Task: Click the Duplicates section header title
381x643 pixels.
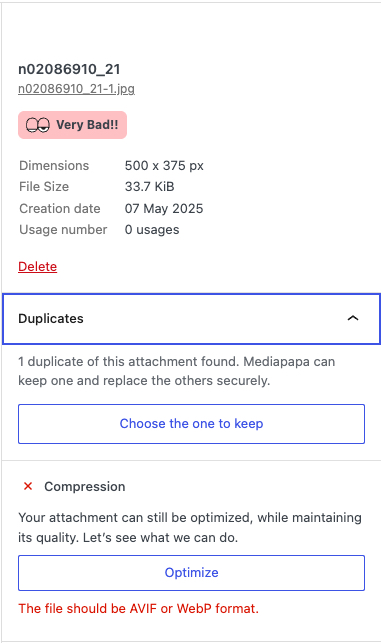Action: (51, 319)
